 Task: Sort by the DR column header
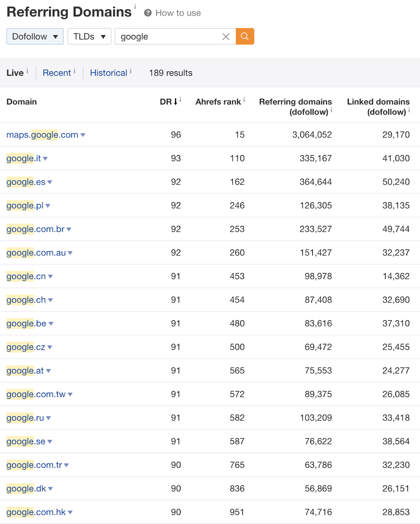168,102
